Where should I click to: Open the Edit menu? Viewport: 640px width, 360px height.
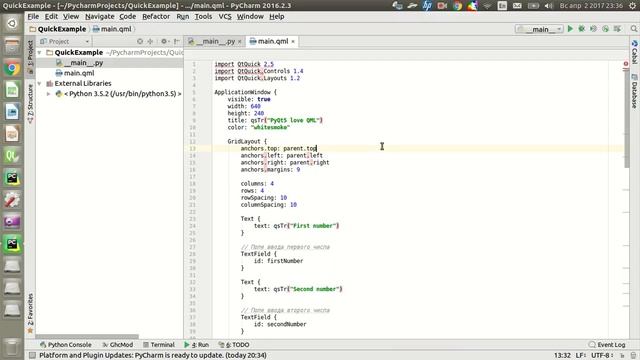(x=51, y=16)
